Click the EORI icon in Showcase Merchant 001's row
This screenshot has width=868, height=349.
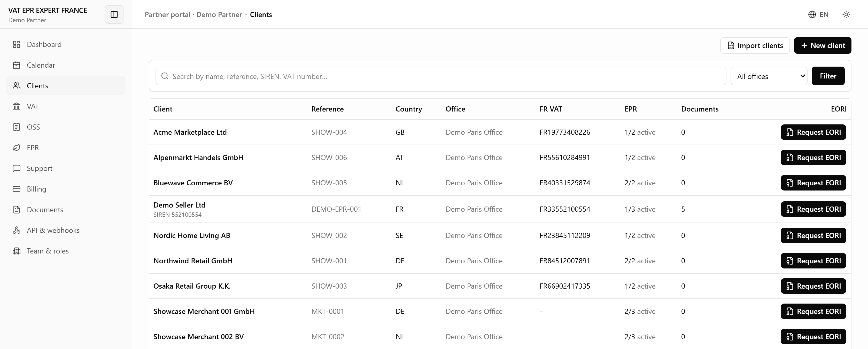(x=789, y=311)
